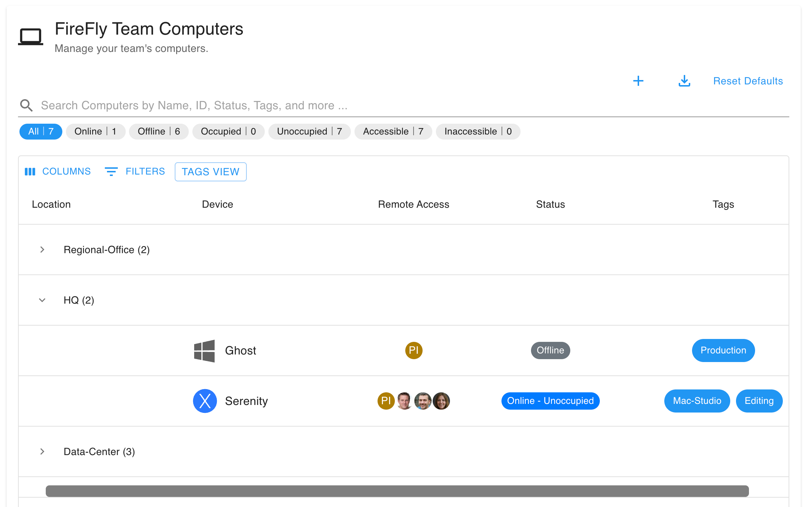Sort by the Status column header

click(x=550, y=204)
